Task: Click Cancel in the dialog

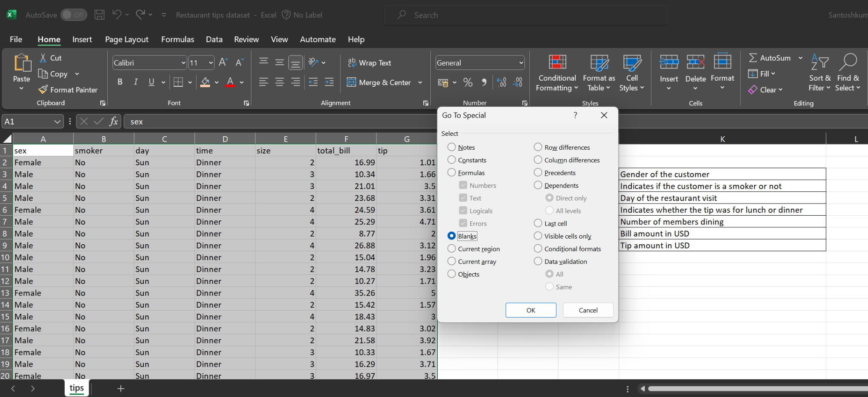Action: click(588, 310)
